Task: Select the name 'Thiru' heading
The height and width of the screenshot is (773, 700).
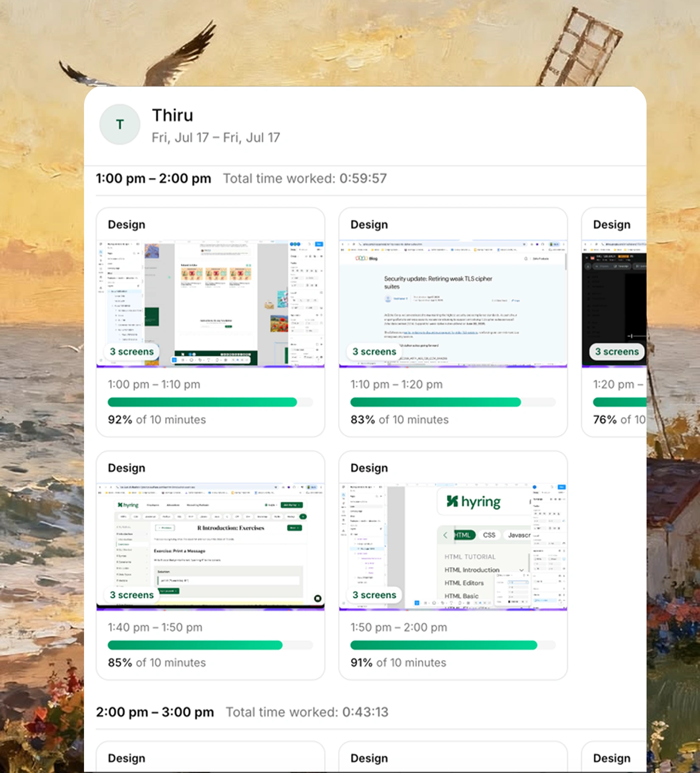Action: (173, 115)
